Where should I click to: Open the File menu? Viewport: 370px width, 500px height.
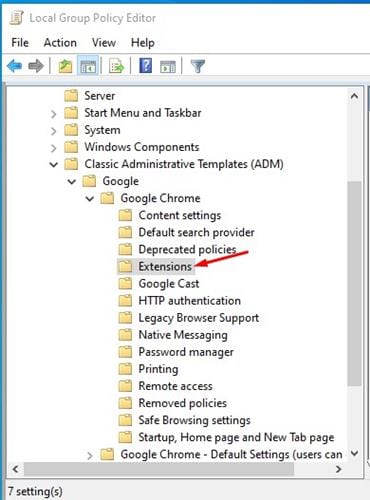(x=20, y=43)
